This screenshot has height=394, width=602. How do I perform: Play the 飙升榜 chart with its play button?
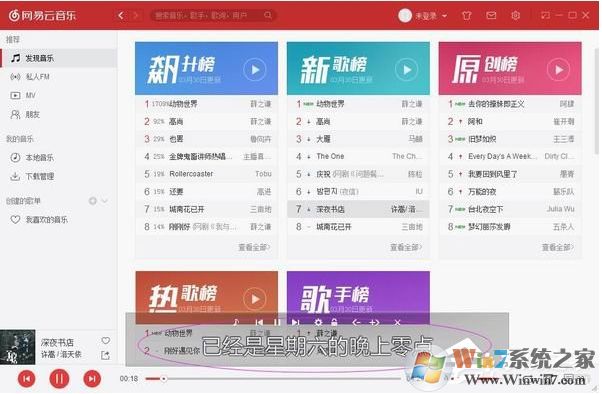(255, 70)
